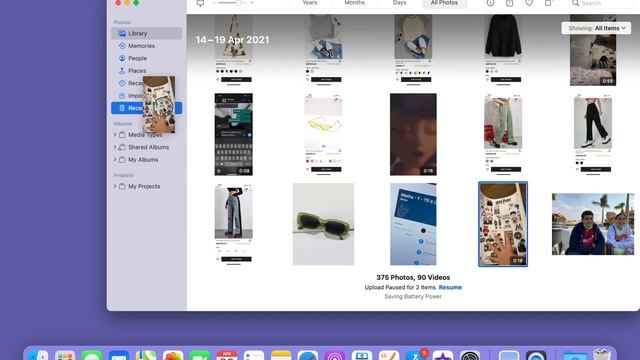Expand the My Albums group
The height and width of the screenshot is (360, 640).
coord(115,160)
